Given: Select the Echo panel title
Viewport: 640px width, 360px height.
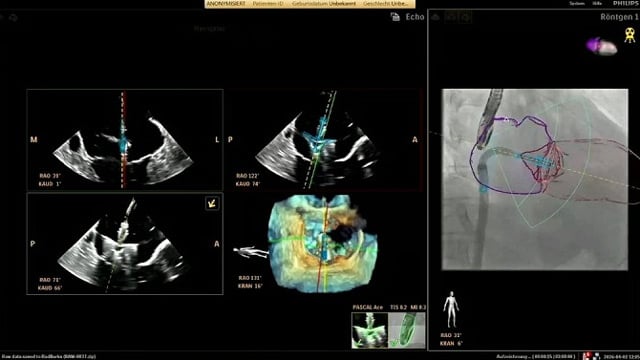Looking at the screenshot, I should pyautogui.click(x=415, y=17).
